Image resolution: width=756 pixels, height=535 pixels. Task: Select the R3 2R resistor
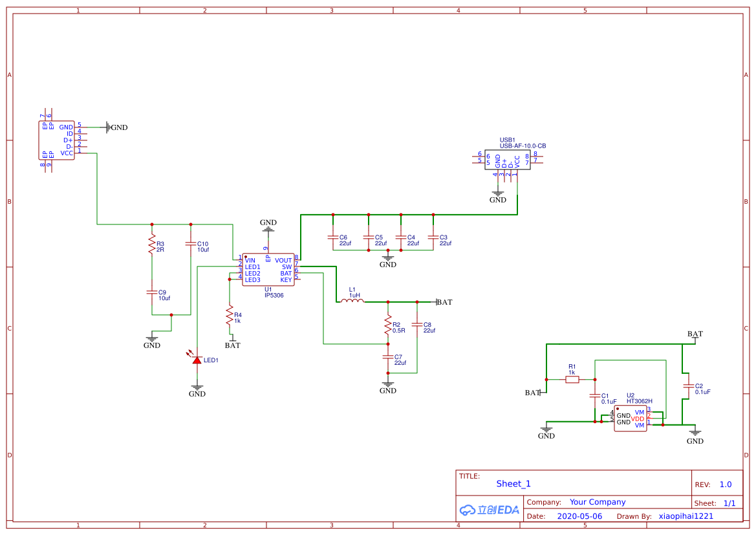click(x=152, y=246)
